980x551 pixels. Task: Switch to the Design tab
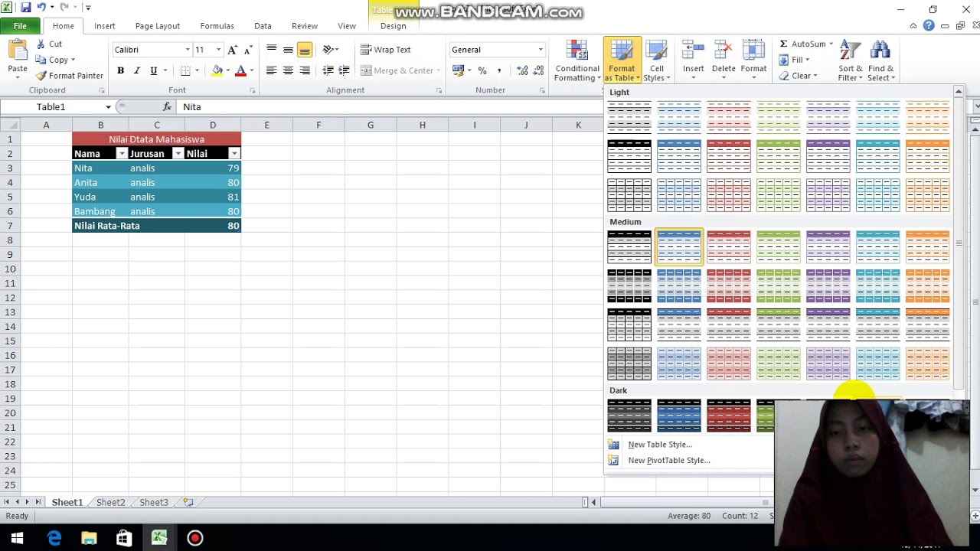tap(394, 26)
